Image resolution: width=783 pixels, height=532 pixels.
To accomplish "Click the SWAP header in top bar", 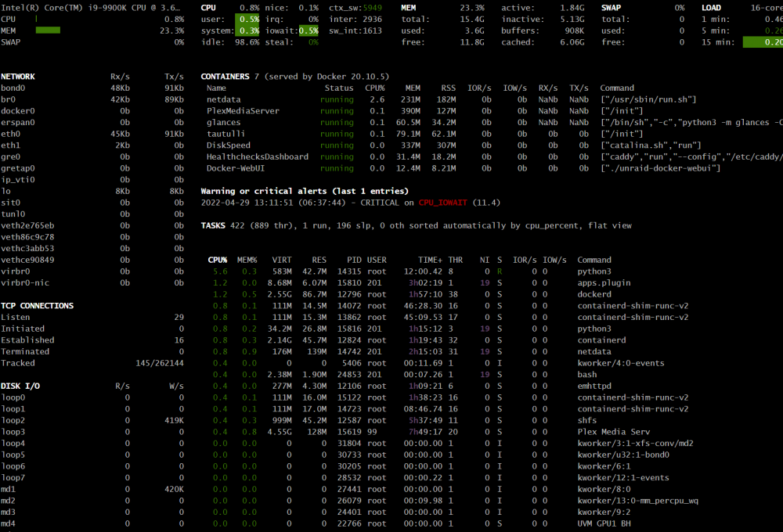I will (x=611, y=8).
